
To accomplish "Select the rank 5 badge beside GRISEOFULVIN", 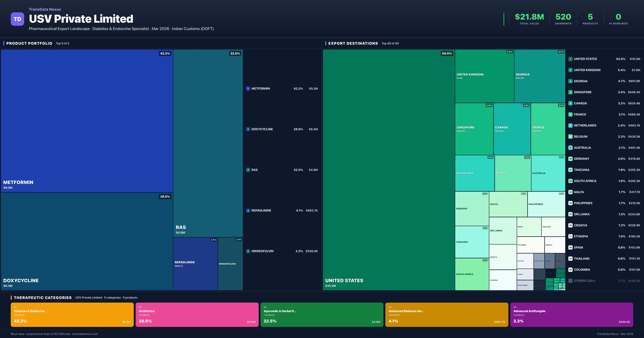I will click(x=248, y=251).
